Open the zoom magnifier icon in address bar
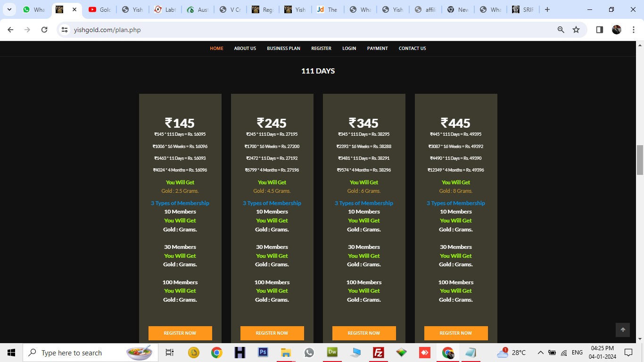 [561, 30]
